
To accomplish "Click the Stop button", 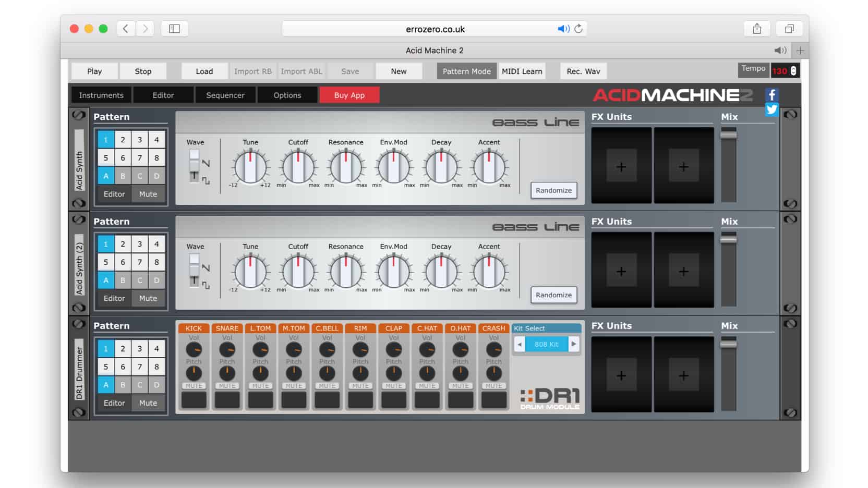I will (x=143, y=71).
